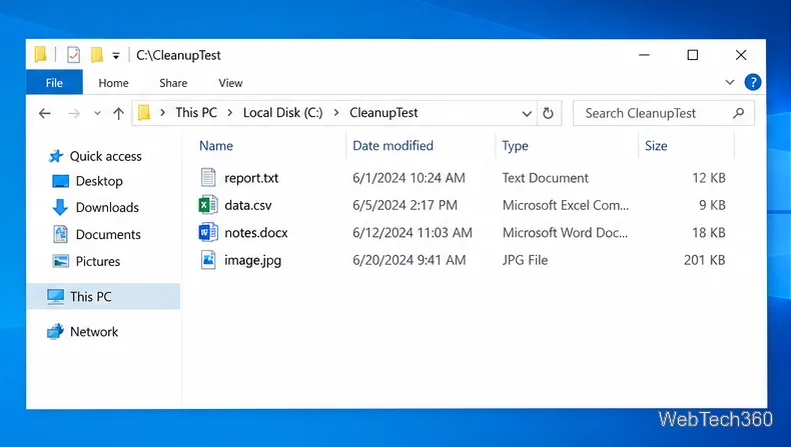Image resolution: width=791 pixels, height=447 pixels.
Task: Click the JPG File type cell
Action: click(x=525, y=260)
